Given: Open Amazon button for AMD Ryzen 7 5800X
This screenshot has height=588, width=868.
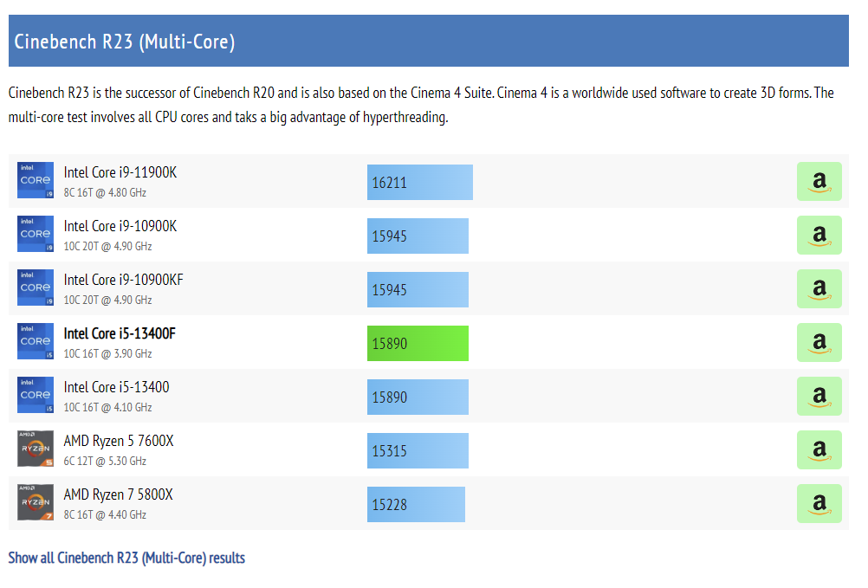Looking at the screenshot, I should coord(819,503).
